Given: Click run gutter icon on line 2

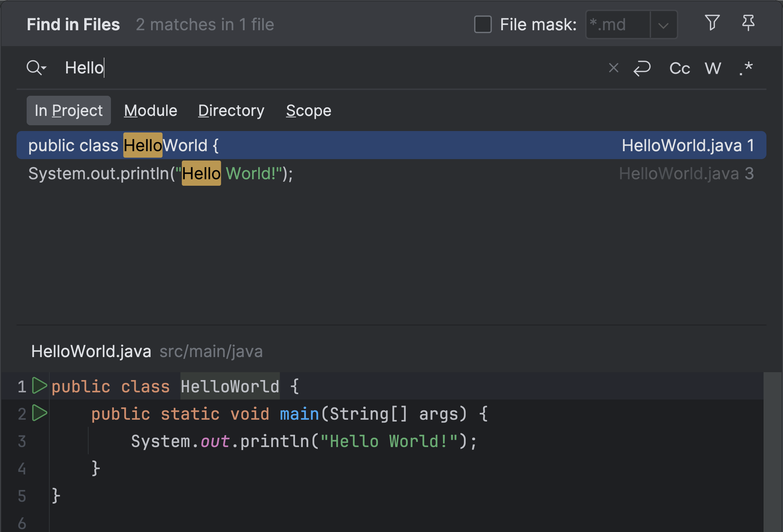Looking at the screenshot, I should 39,413.
